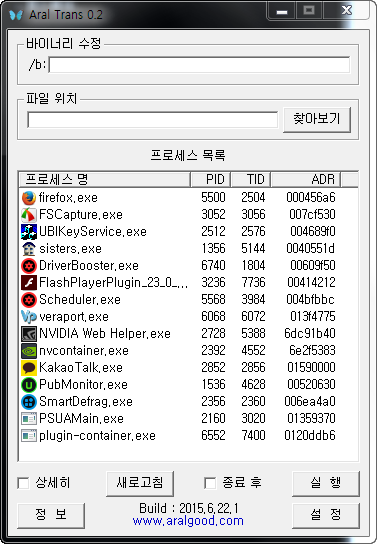Screen dimensions: 377x544
Task: Click PID value 2852
Action: pyautogui.click(x=213, y=368)
